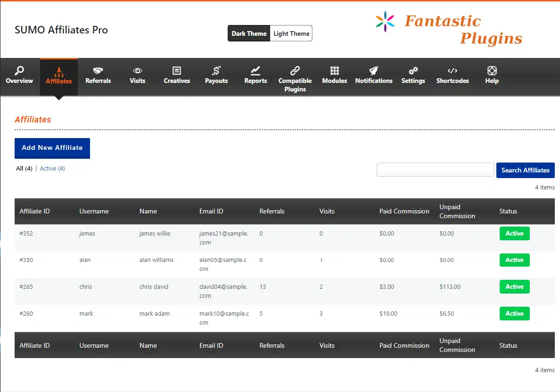Click email mark10@sample.com
Screen dimensions: 560x392
[x=224, y=318]
